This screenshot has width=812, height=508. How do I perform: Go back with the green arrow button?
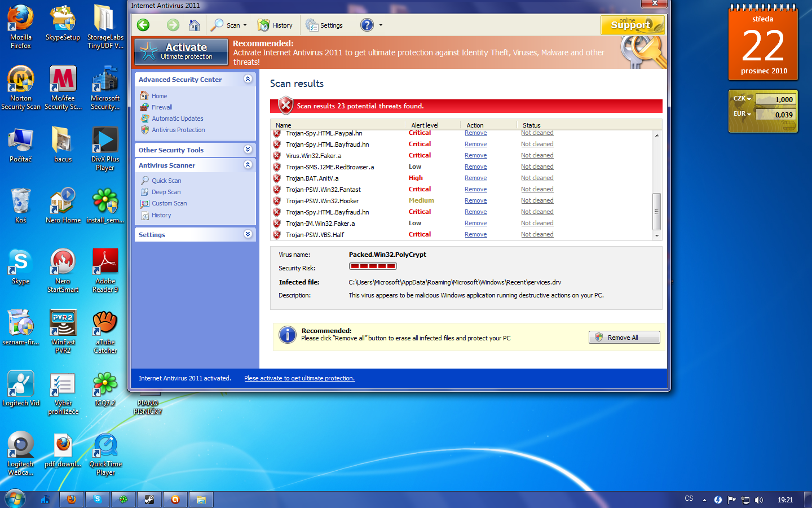coord(143,25)
